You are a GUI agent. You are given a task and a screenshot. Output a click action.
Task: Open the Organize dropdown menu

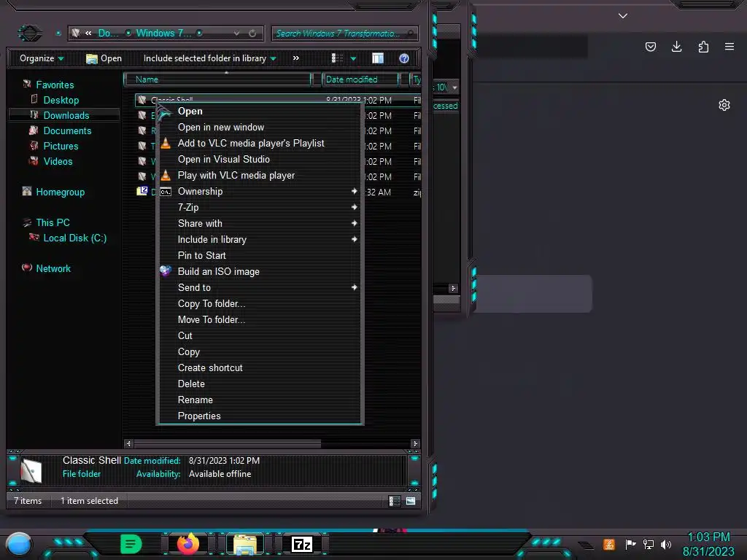[x=42, y=58]
